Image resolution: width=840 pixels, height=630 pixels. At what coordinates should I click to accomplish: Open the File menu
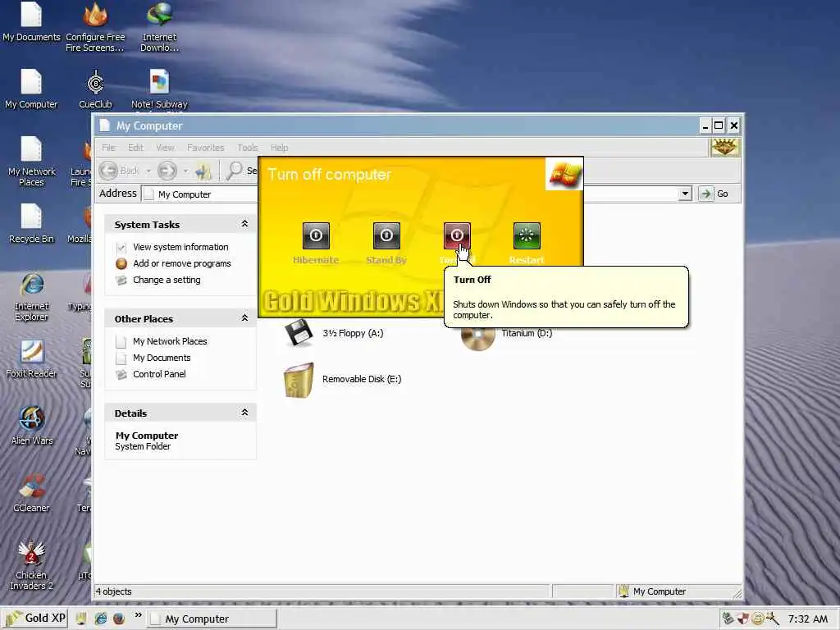(x=109, y=148)
